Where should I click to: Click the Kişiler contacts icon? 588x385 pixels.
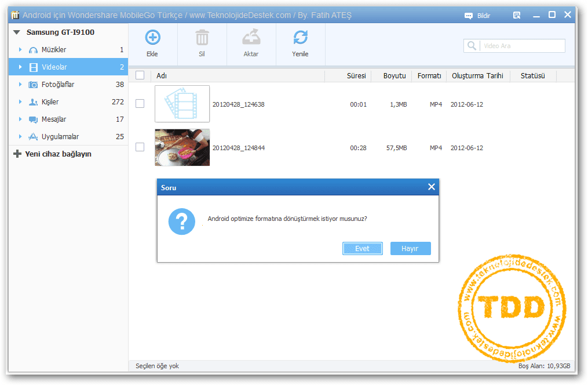click(34, 102)
